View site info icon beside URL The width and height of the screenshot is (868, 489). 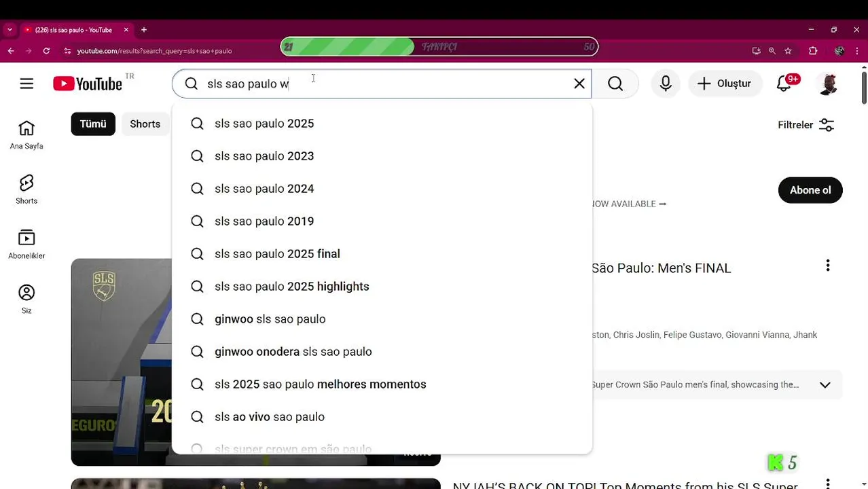67,51
